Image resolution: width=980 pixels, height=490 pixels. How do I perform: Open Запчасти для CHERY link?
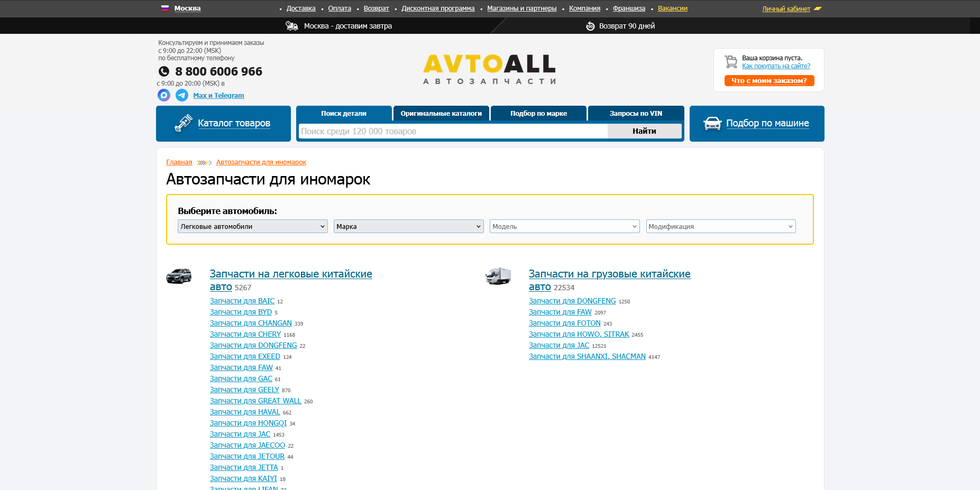tap(245, 334)
